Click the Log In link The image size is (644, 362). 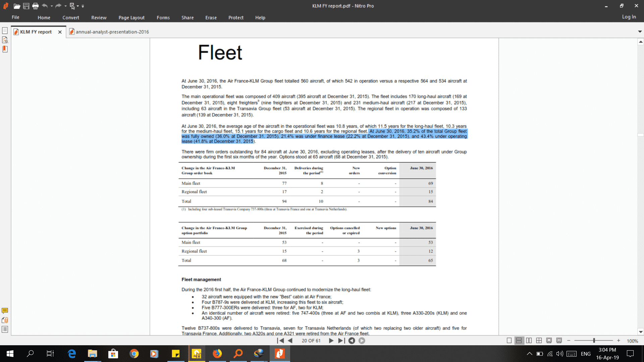click(629, 17)
